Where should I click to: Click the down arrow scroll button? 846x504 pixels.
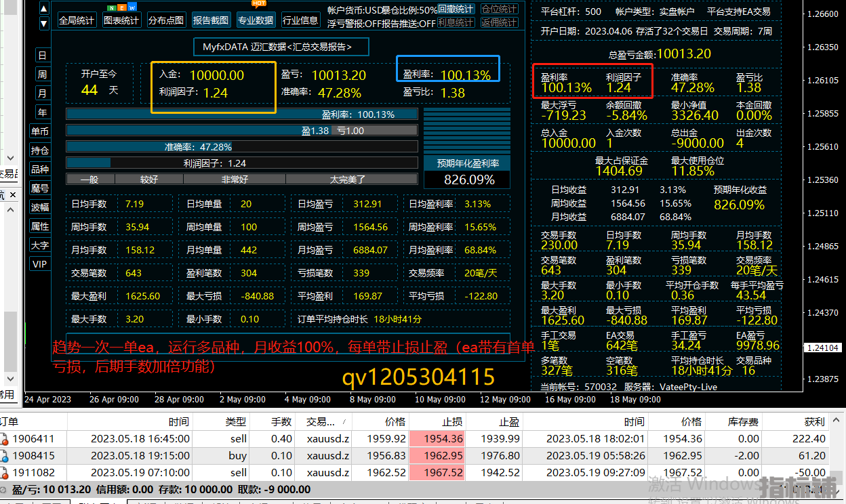tap(44, 24)
